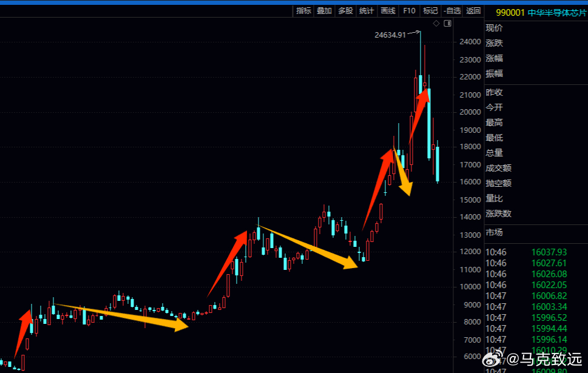588x373 pixels.
Task: Open the 多股 multi-stock view
Action: coord(345,11)
